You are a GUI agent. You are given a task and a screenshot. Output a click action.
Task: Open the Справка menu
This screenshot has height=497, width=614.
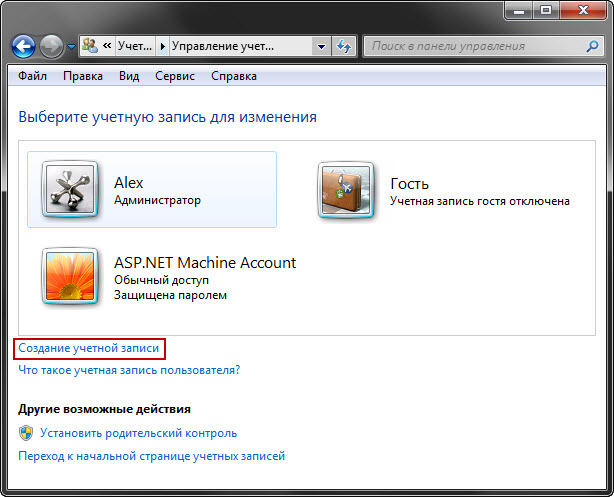click(234, 76)
